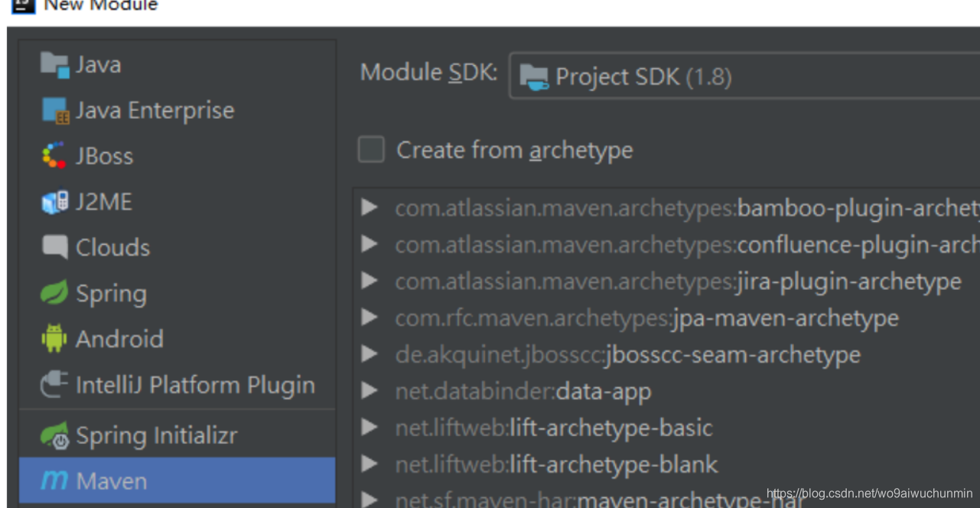Open the Module SDK dropdown

pyautogui.click(x=744, y=77)
